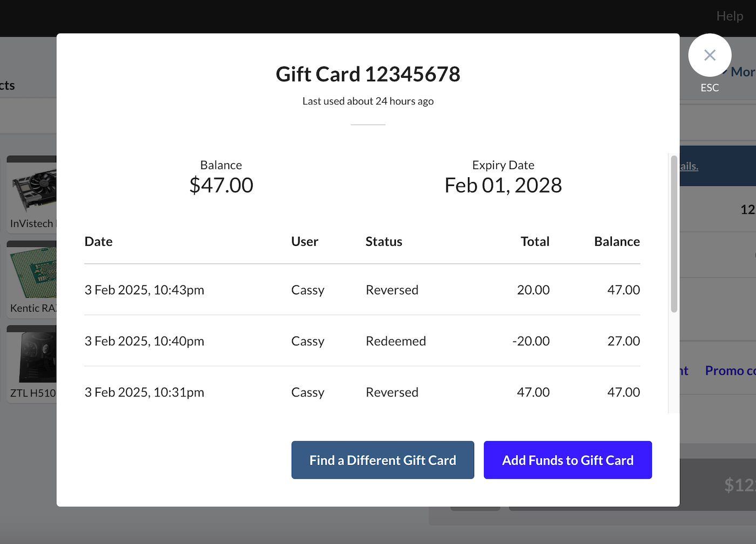Click the gift card Balance amount $47.00
Screen dimensions: 756x544
click(221, 185)
